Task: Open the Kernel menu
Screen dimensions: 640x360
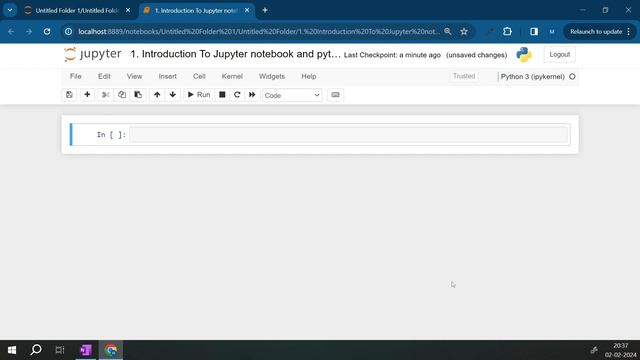Action: point(232,76)
